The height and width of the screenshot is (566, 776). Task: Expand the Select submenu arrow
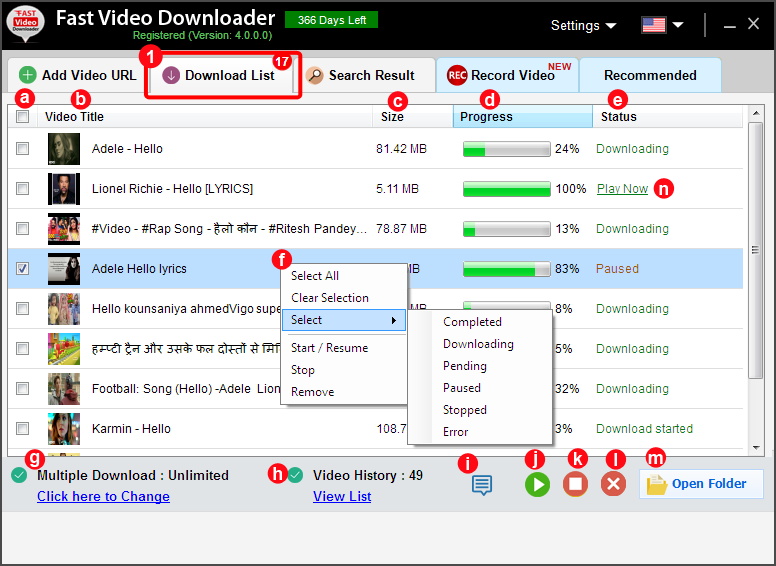pos(394,320)
